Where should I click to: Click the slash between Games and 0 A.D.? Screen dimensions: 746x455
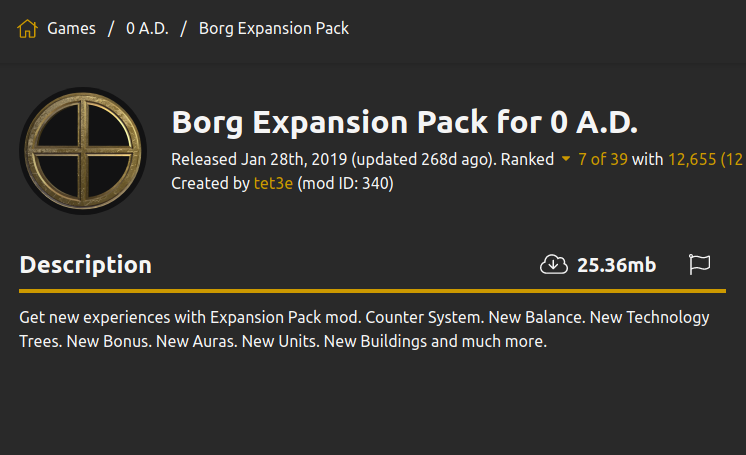pyautogui.click(x=111, y=29)
